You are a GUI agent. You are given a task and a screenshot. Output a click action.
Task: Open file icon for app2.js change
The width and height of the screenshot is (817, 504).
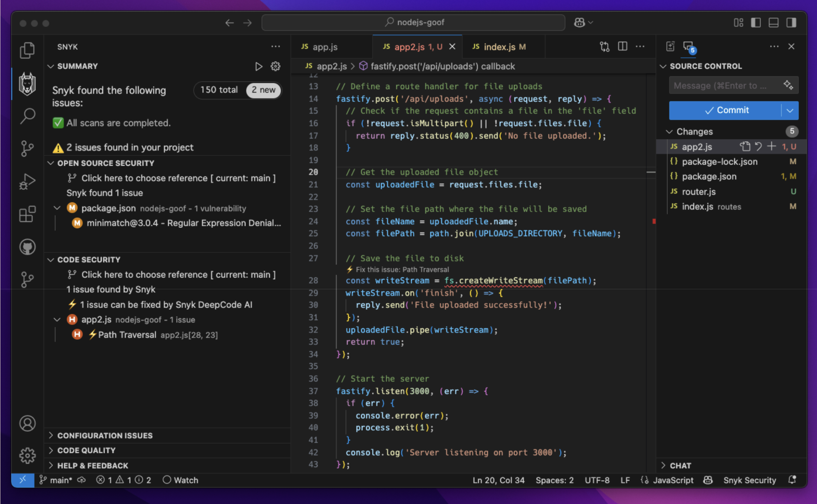click(745, 146)
